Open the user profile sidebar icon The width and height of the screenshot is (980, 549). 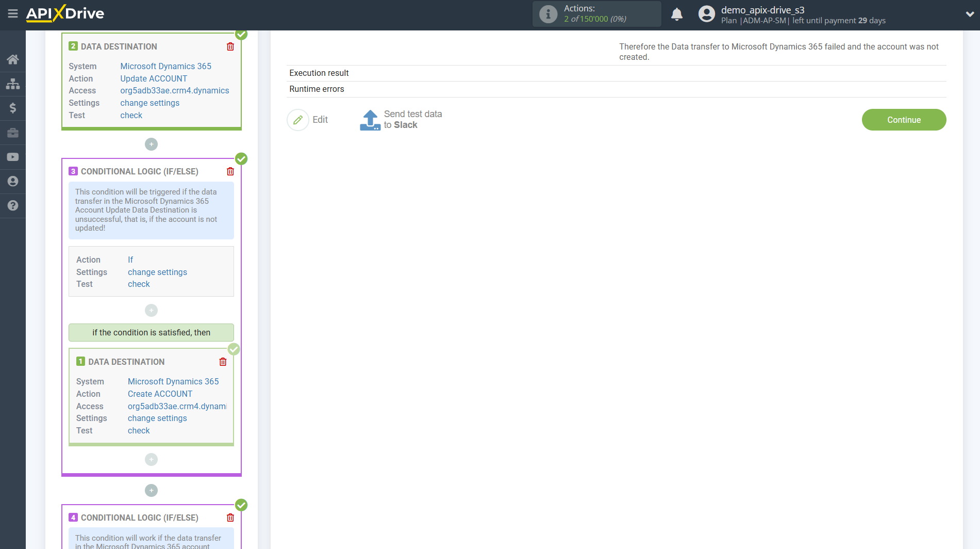click(x=13, y=181)
